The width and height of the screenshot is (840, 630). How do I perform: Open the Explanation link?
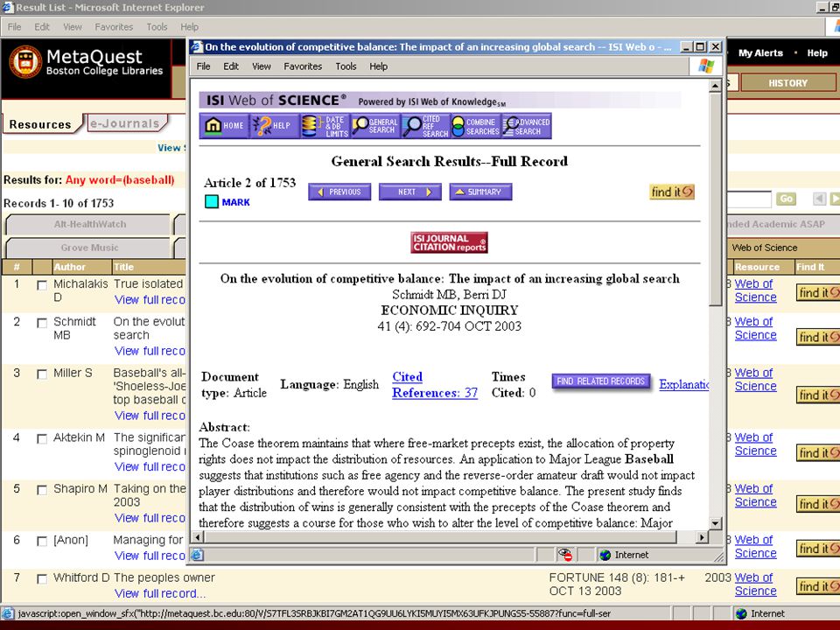click(x=684, y=385)
